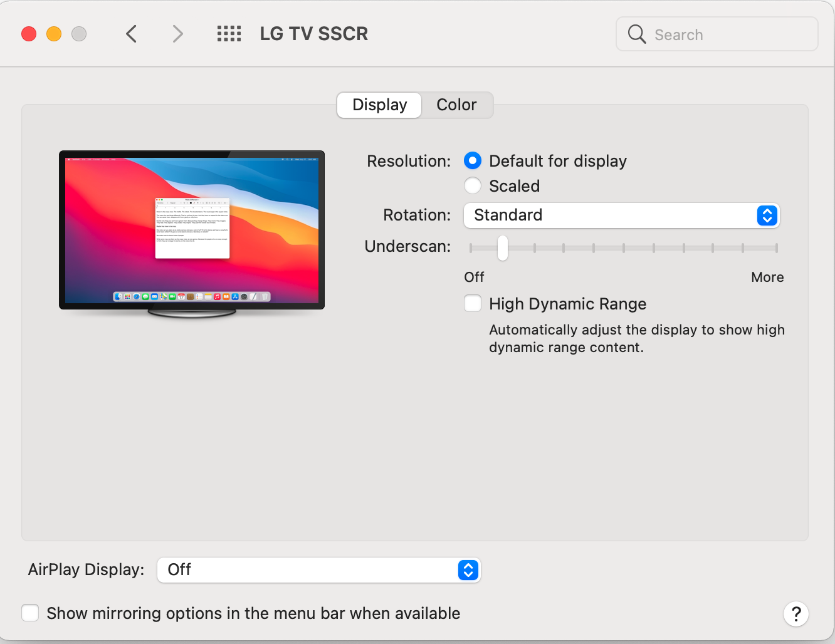The image size is (835, 644).
Task: Go back to the previous preferences pane
Action: 132,34
